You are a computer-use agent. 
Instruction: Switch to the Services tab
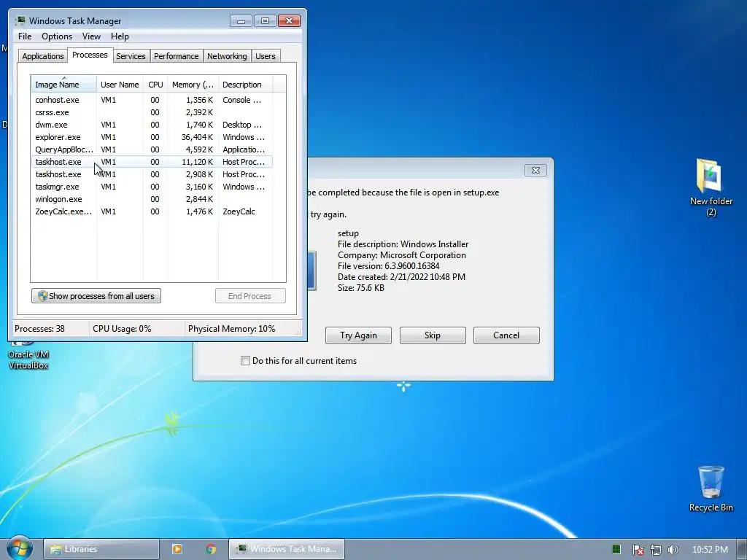click(x=131, y=56)
